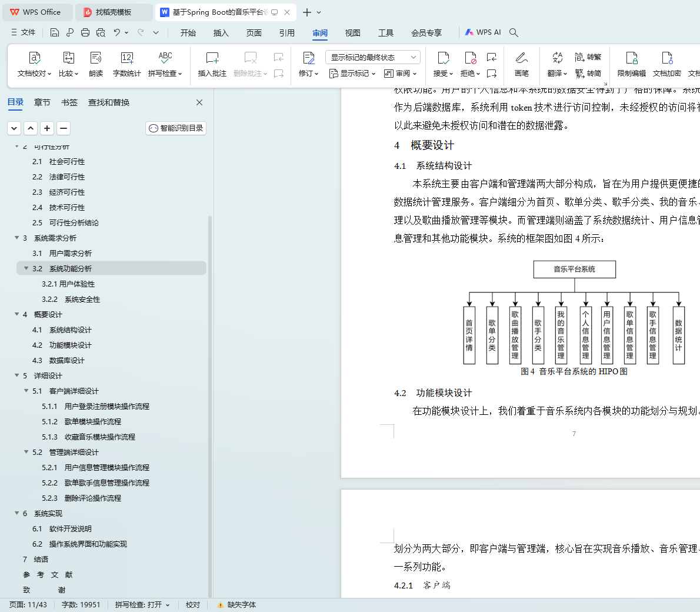Image resolution: width=700 pixels, height=612 pixels.
Task: Click the 字数: 19951 status bar entry
Action: 81,605
